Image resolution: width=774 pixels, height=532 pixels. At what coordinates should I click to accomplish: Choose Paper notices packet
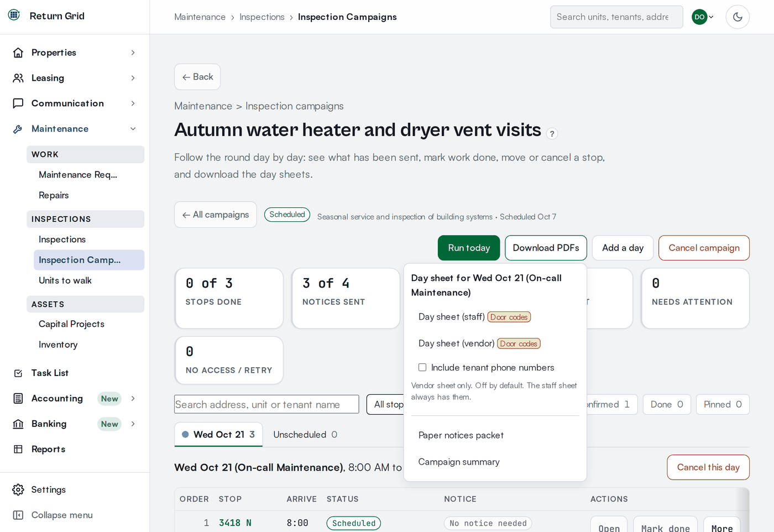495,435
